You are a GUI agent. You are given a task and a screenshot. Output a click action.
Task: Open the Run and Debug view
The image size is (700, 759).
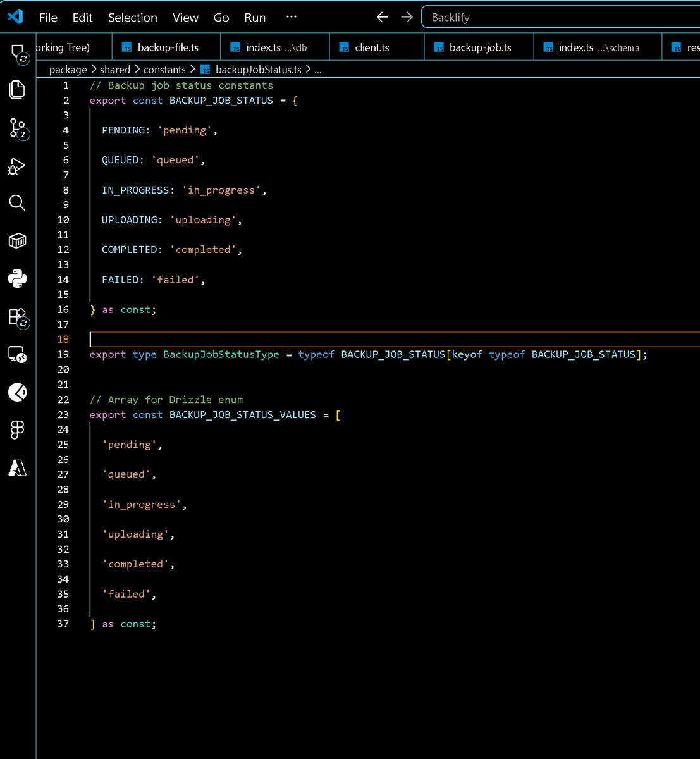click(16, 166)
